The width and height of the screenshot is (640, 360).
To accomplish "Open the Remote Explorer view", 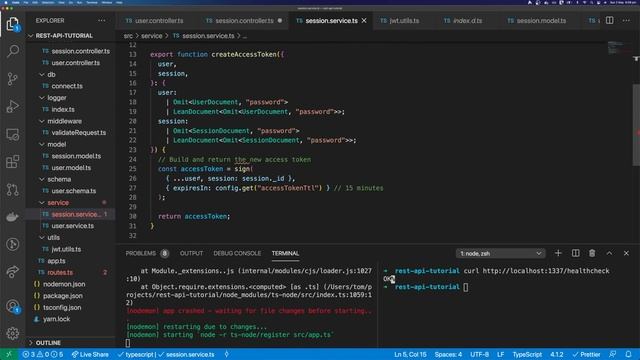I will (x=13, y=134).
